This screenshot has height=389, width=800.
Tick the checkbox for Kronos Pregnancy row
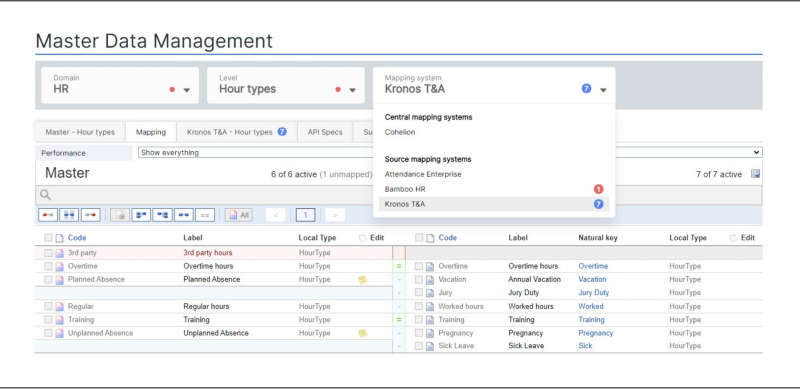[418, 333]
